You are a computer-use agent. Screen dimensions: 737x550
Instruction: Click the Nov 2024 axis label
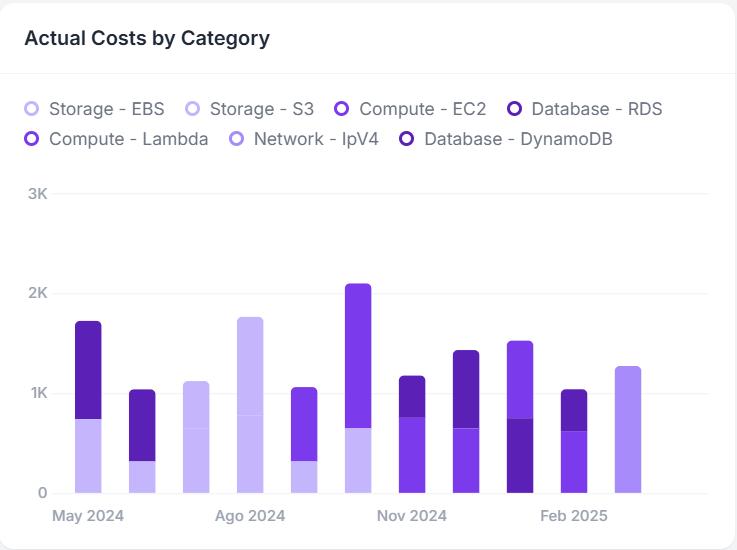412,516
